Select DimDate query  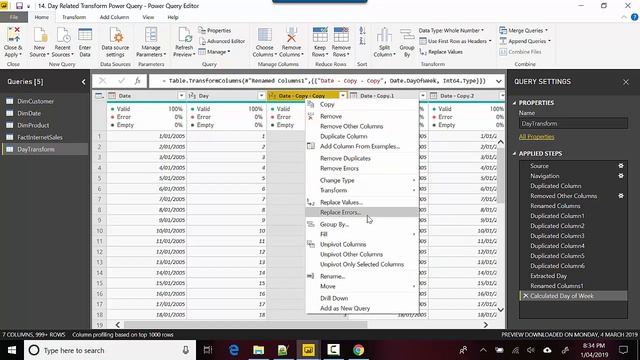[x=29, y=113]
